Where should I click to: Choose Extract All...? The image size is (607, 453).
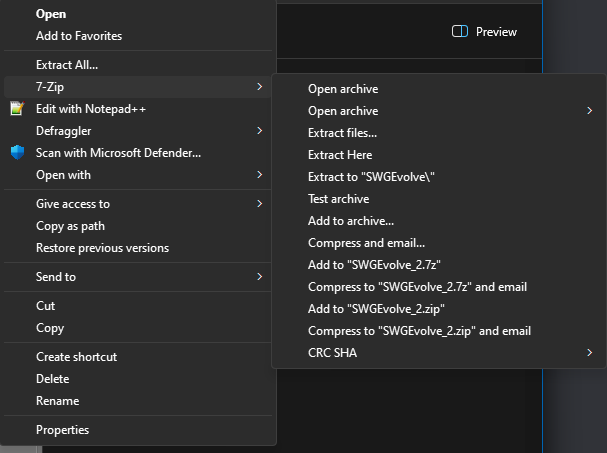click(x=138, y=65)
